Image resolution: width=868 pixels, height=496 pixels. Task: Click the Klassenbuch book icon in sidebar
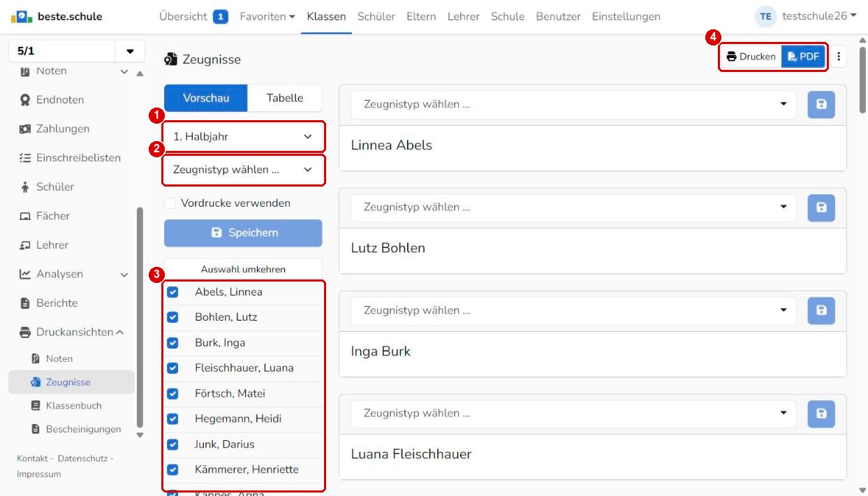36,405
